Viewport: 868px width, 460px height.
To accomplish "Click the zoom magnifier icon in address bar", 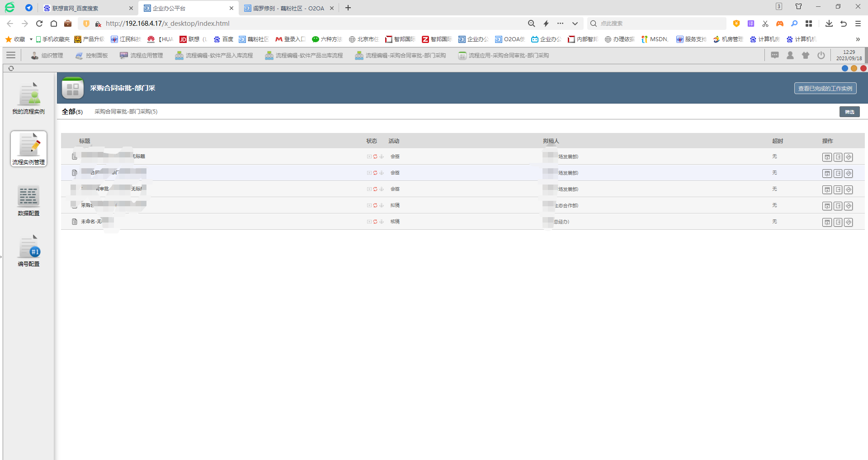I will (x=532, y=24).
